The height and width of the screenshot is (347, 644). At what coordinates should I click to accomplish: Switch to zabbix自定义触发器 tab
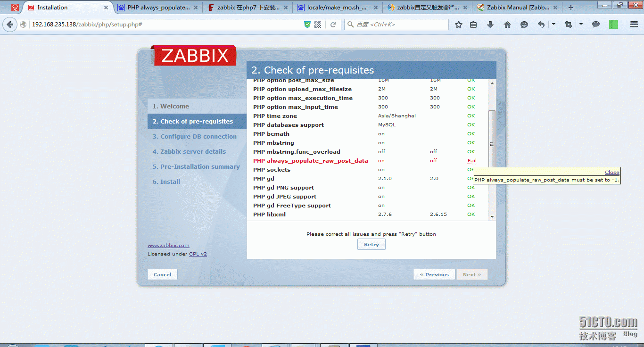(x=427, y=8)
